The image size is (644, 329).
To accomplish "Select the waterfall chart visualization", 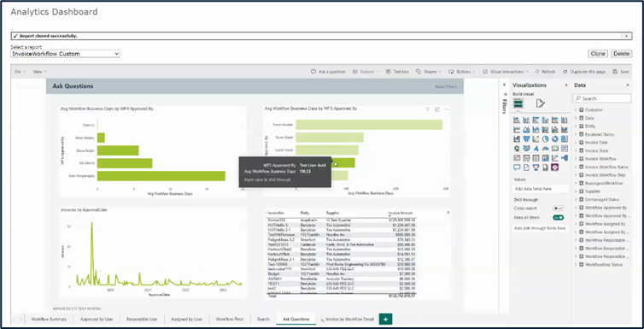I will click(517, 138).
